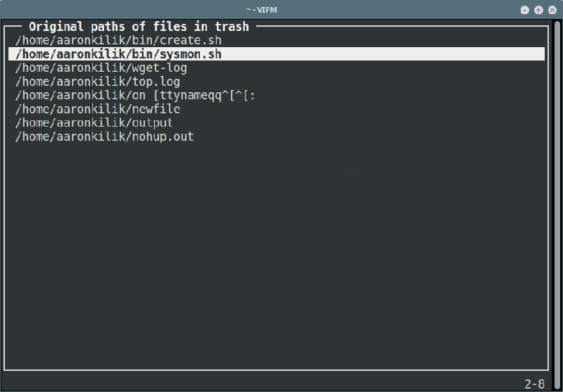Select the newfile trash entry
Image resolution: width=563 pixels, height=392 pixels.
(277, 109)
